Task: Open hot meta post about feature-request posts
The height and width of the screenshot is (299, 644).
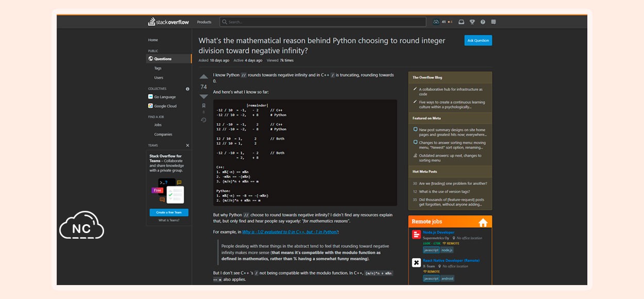Action: coord(452,202)
